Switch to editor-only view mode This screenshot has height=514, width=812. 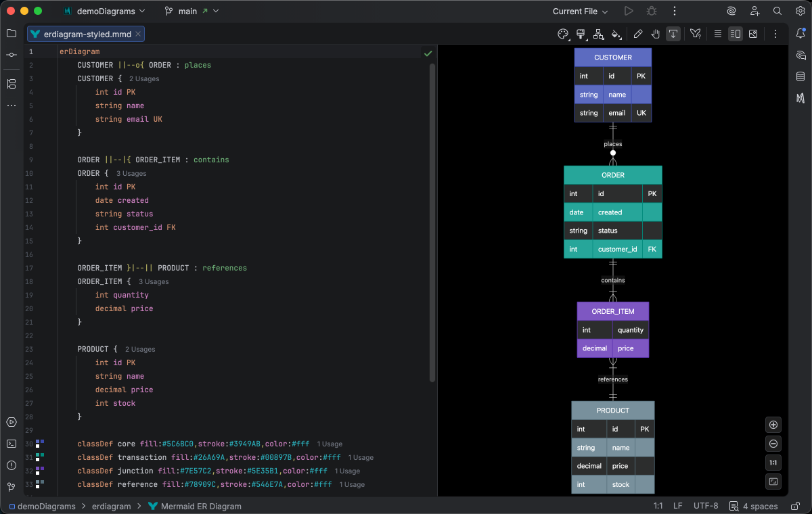718,34
